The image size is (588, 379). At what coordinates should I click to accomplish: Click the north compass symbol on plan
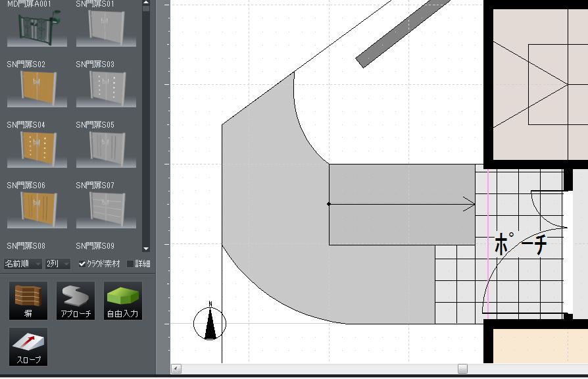210,324
